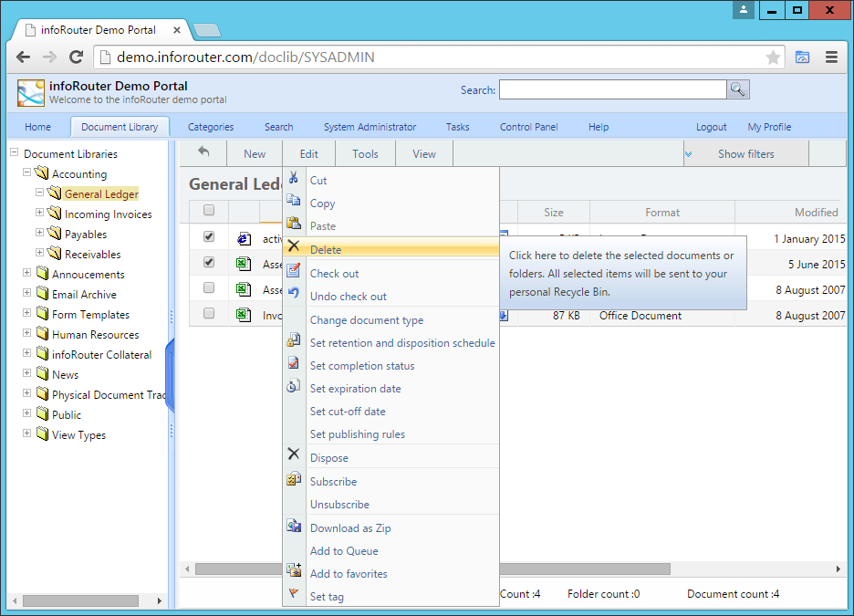Click the browser back arrow
The image size is (854, 616).
click(x=24, y=57)
